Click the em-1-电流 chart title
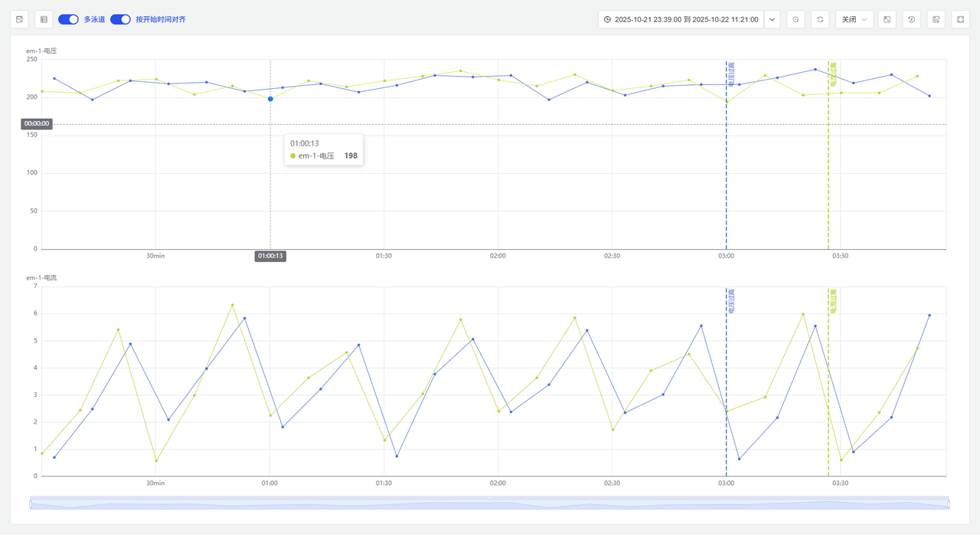The image size is (980, 544). 41,277
